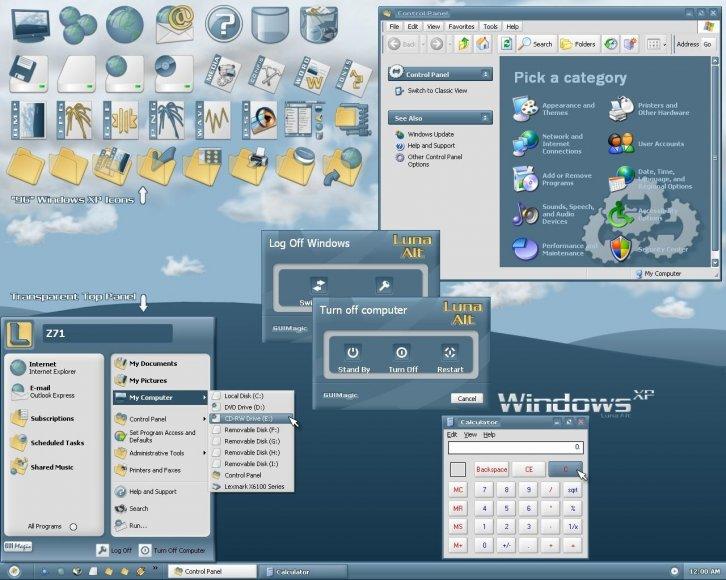
Task: Open User Accounts category icon
Action: point(621,143)
